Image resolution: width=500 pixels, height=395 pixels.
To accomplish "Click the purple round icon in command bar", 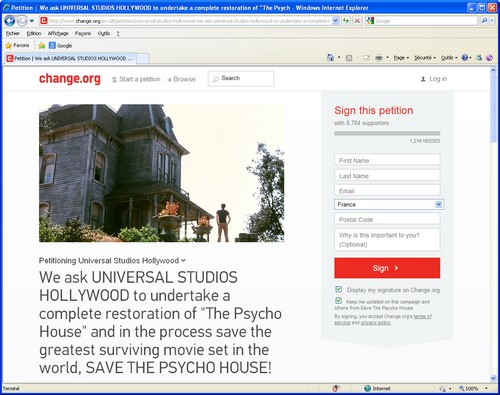I will point(489,58).
